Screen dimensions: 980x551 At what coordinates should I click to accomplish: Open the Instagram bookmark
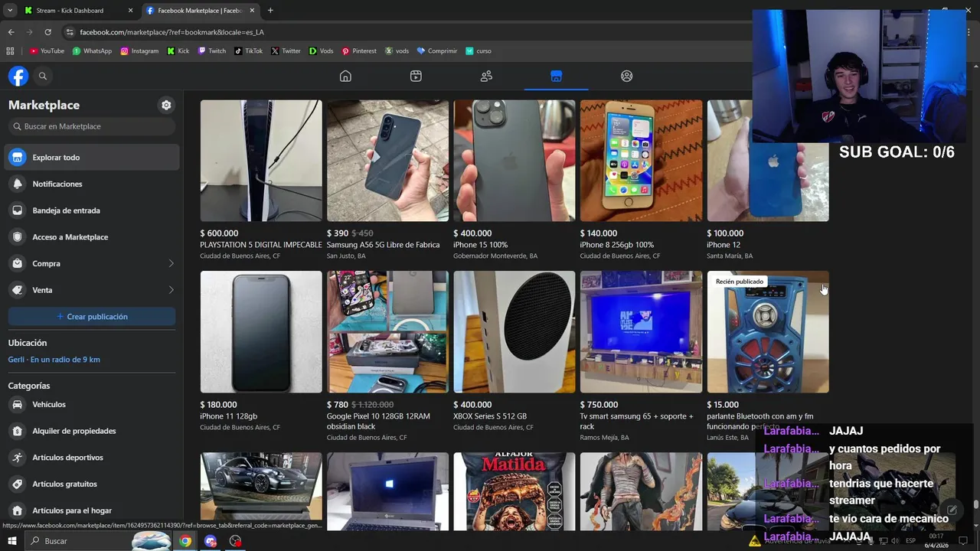coord(139,51)
